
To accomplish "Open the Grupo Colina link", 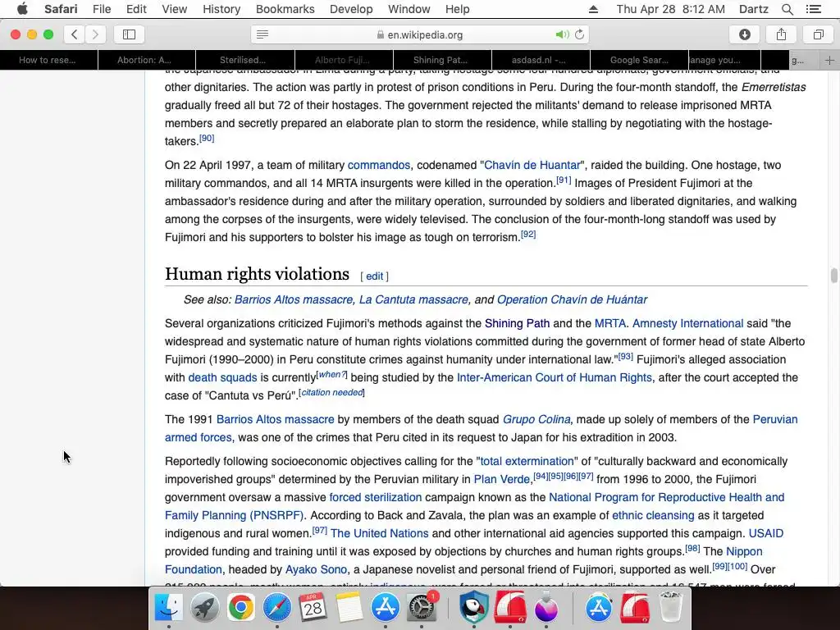I will 536,419.
